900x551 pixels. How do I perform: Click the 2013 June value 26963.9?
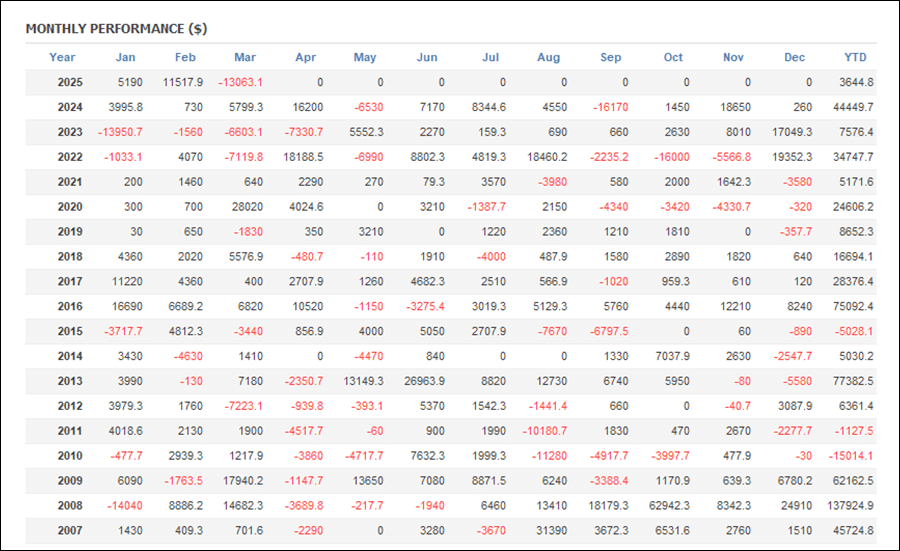[x=424, y=381]
